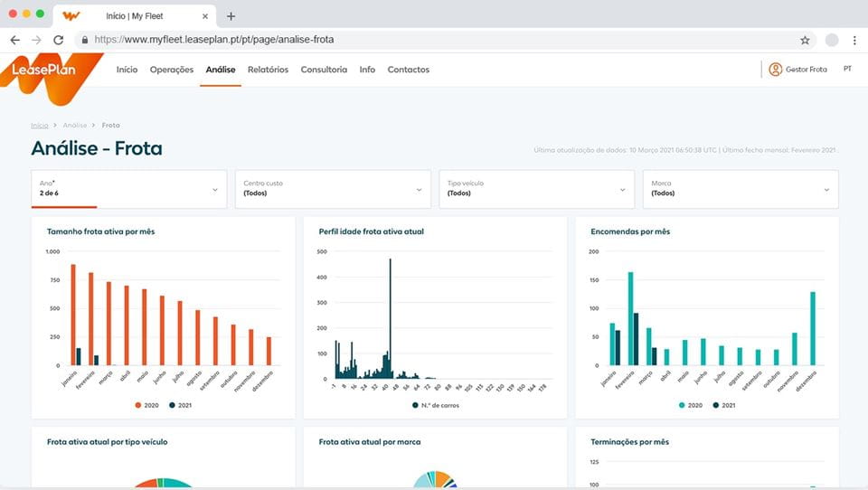The height and width of the screenshot is (490, 868).
Task: Open the Relatórios menu
Action: tap(268, 70)
